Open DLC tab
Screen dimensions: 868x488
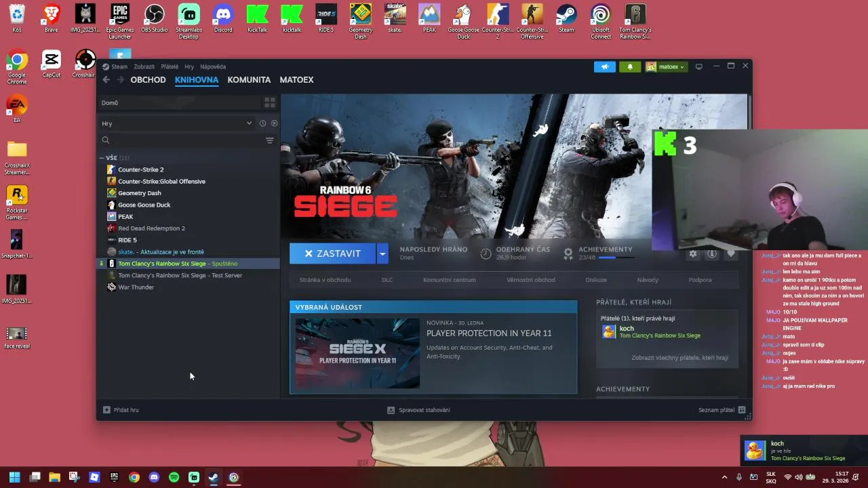[387, 280]
